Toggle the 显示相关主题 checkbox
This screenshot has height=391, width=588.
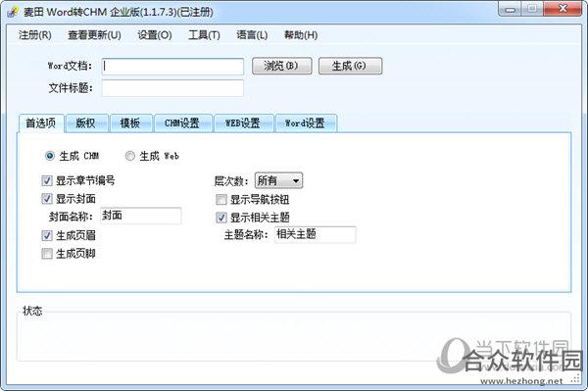coord(221,218)
